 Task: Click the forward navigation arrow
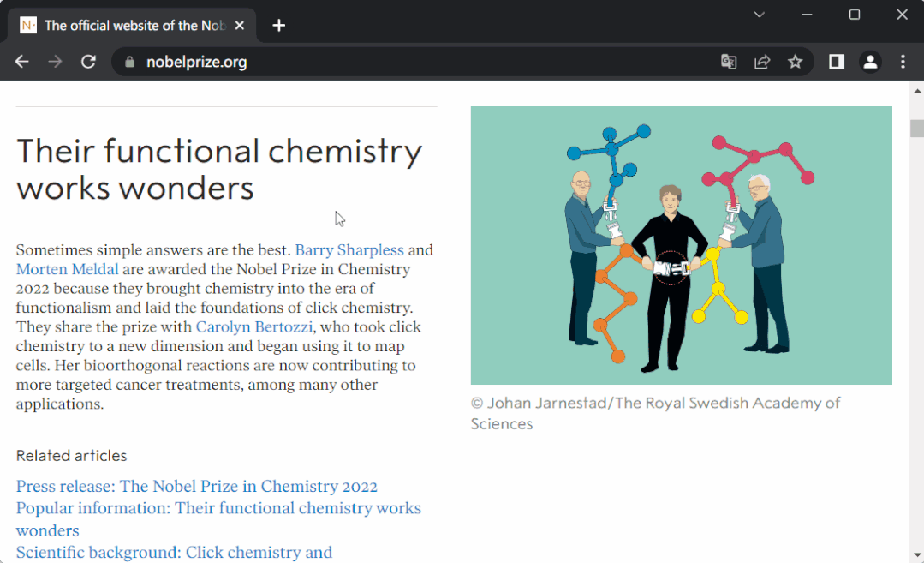55,62
